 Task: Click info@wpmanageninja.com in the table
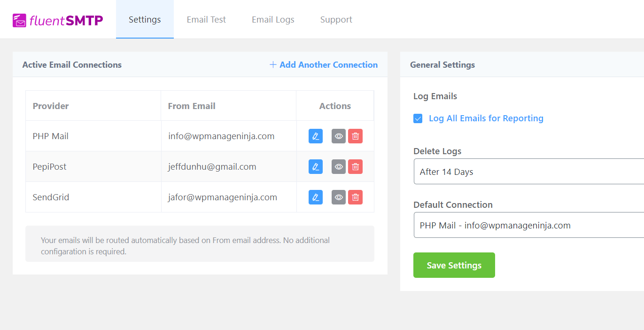pos(221,136)
